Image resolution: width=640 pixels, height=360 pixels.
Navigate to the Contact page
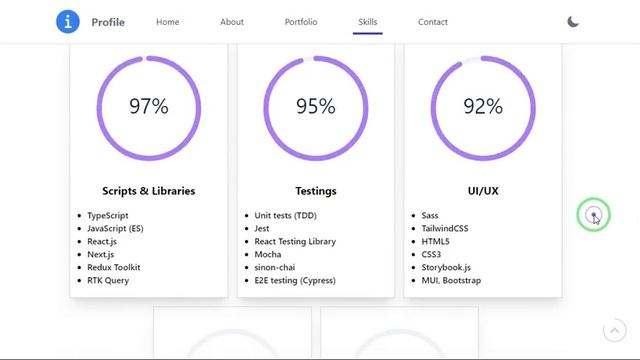(x=433, y=22)
